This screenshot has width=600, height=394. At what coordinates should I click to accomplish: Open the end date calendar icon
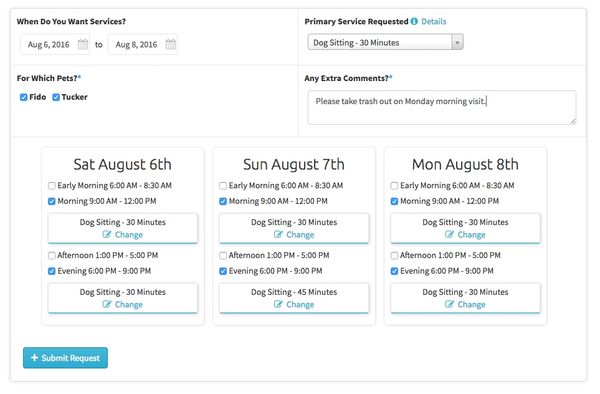click(171, 44)
